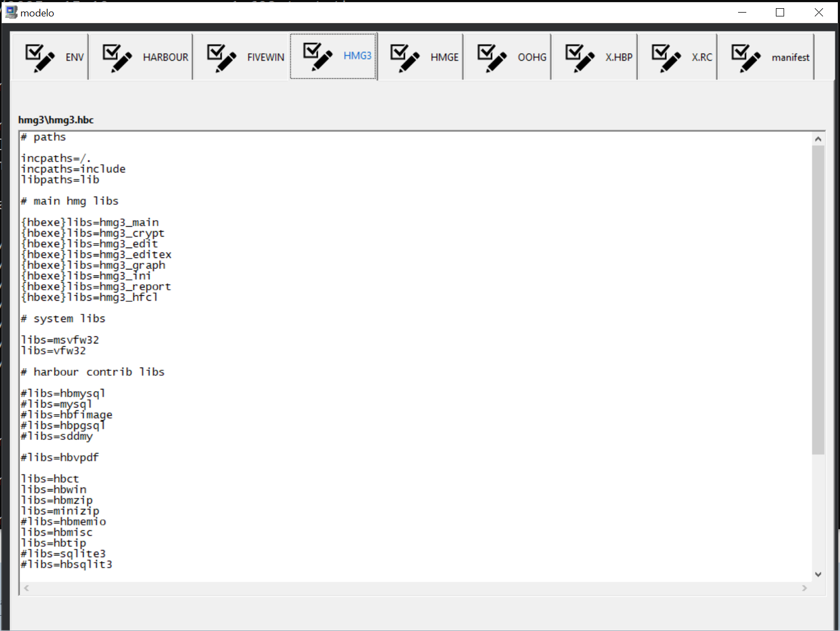840x631 pixels.
Task: Click the HMG3 tab button
Action: coord(334,56)
